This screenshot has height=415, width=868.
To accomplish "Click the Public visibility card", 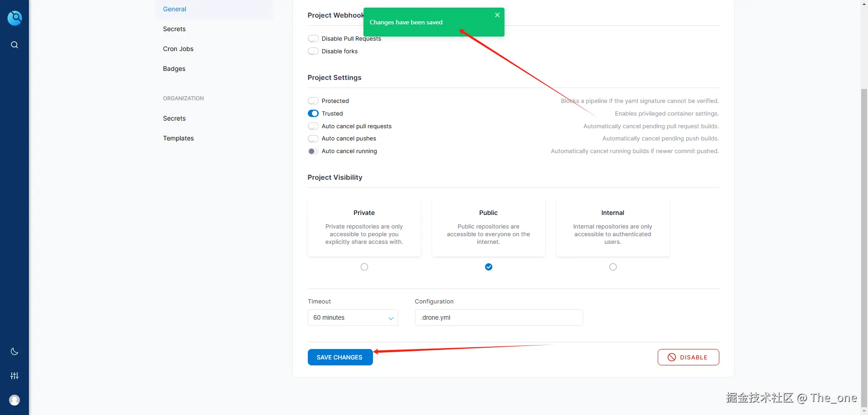I will point(488,227).
